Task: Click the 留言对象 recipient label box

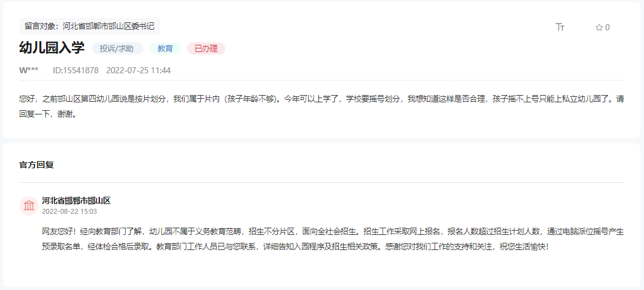Action: [90, 26]
